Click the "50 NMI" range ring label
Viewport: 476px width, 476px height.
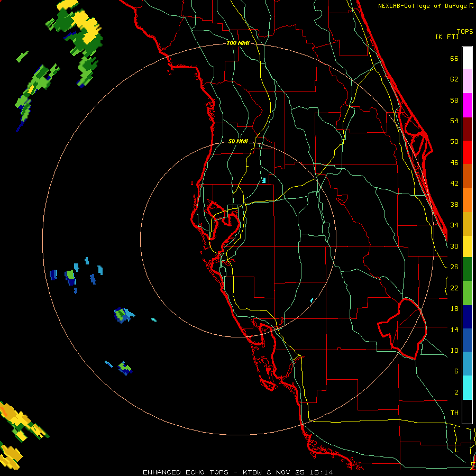tap(238, 141)
